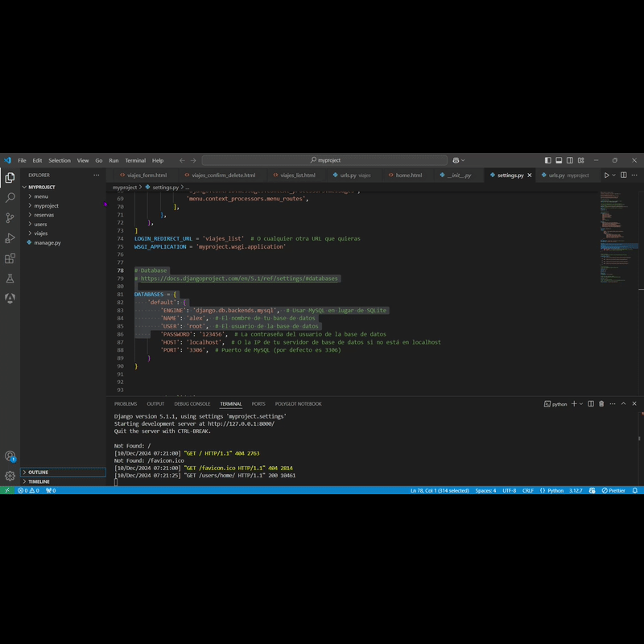Click the myproject command center search box
Screen dimensions: 644x644
[x=324, y=160]
